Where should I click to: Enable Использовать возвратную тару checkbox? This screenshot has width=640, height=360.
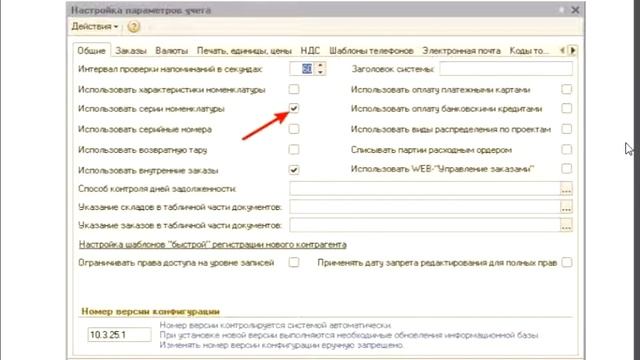click(x=294, y=149)
